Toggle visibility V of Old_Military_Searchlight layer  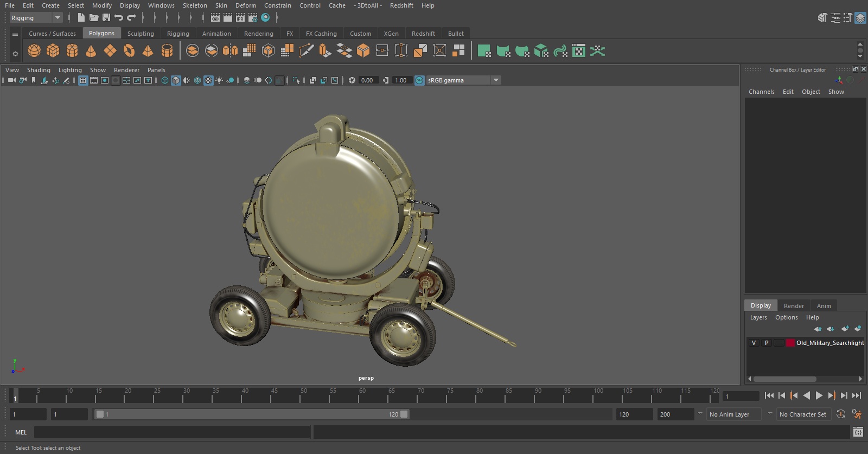(x=754, y=343)
